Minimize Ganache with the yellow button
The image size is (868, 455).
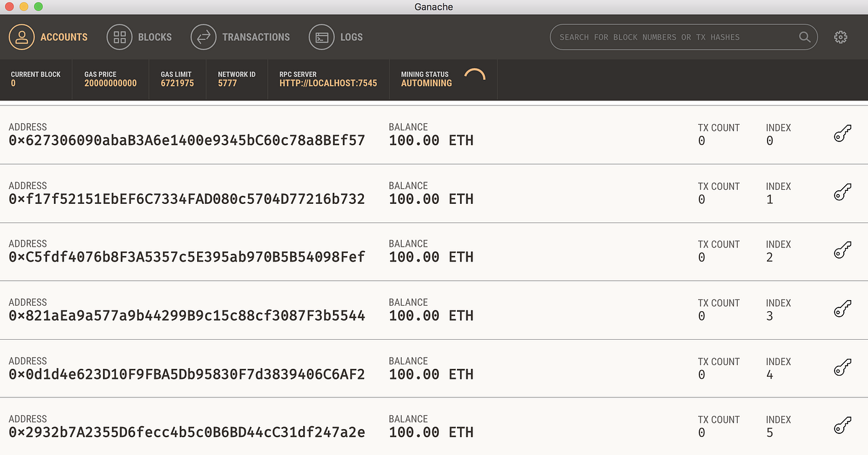24,7
